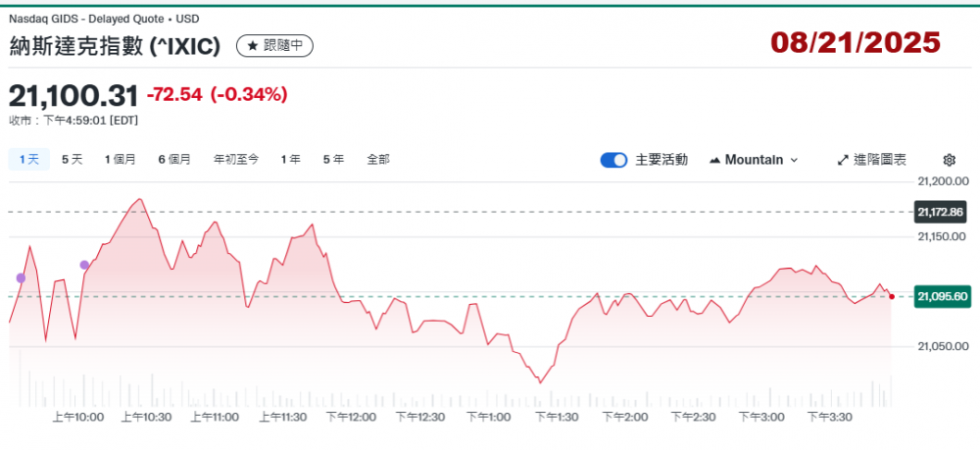This screenshot has height=450, width=980.
Task: Click the red endpoint dot on price line
Action: (x=891, y=296)
